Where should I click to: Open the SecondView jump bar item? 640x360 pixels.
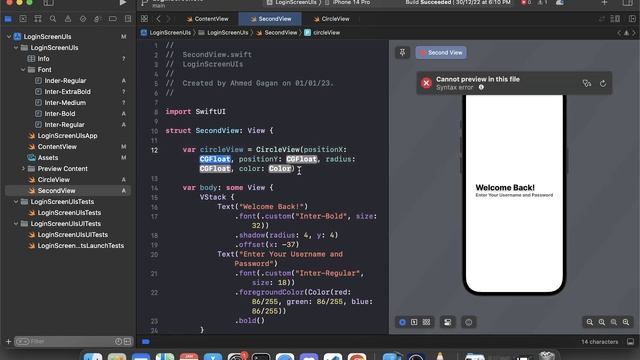pos(277,33)
